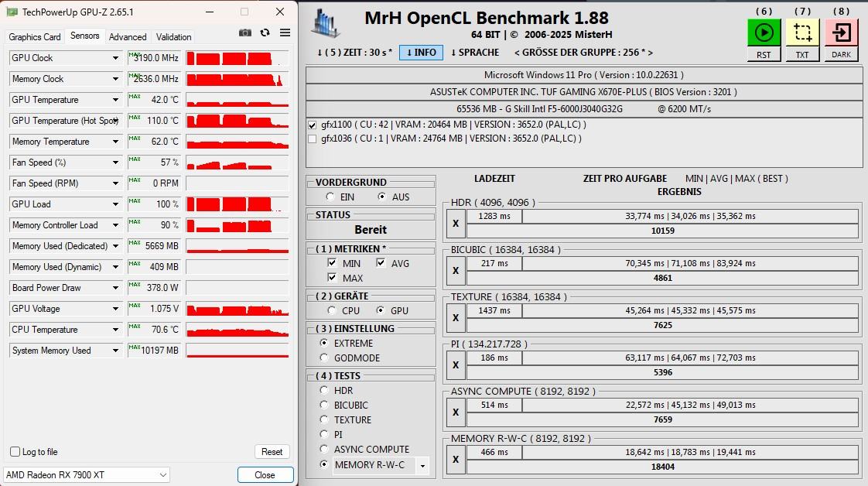
Task: Switch to the Sensors tab
Action: [84, 36]
